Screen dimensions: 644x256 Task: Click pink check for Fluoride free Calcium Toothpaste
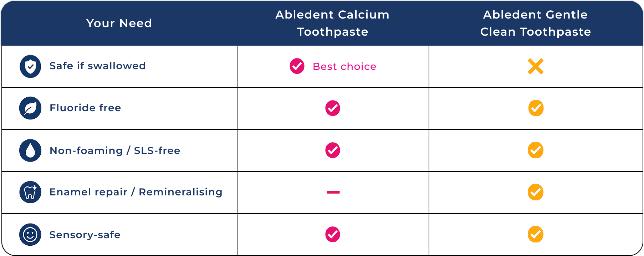pyautogui.click(x=333, y=108)
